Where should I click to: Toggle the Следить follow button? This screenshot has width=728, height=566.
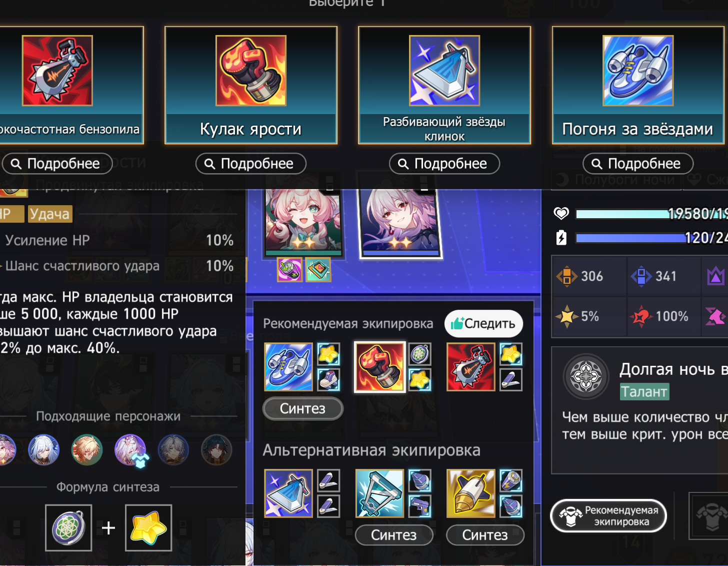coord(483,324)
